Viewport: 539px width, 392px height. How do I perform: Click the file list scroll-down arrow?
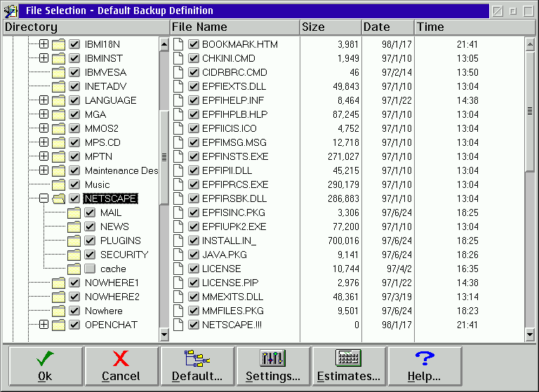pos(530,334)
